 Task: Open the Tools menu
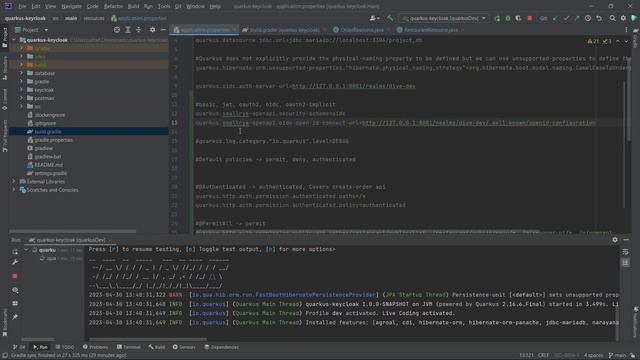[164, 7]
